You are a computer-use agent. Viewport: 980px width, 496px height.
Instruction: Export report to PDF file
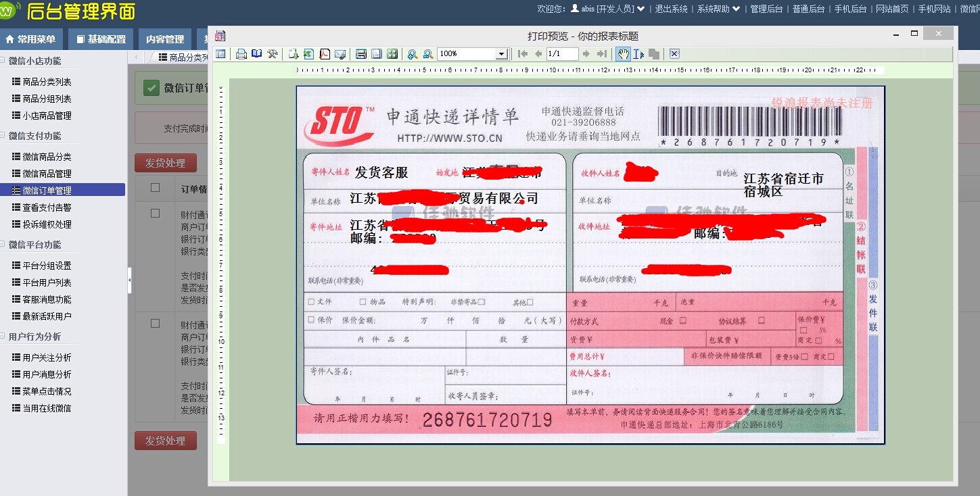pos(325,54)
